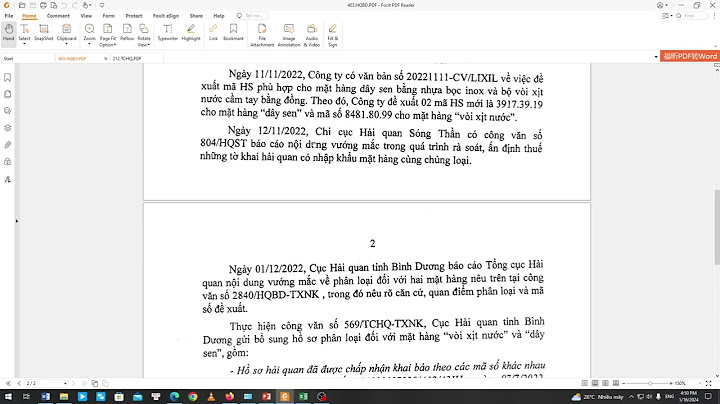
Task: Open the page number dropdown
Action: pos(65,383)
